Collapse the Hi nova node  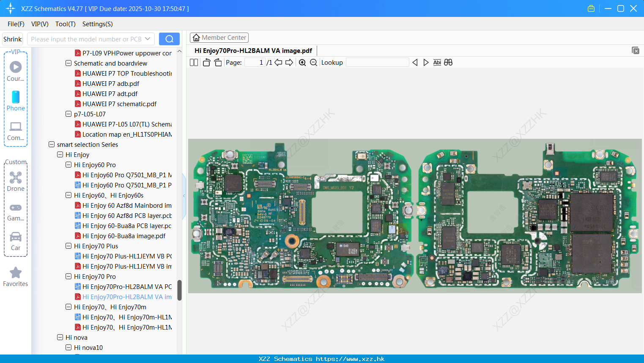click(x=60, y=338)
